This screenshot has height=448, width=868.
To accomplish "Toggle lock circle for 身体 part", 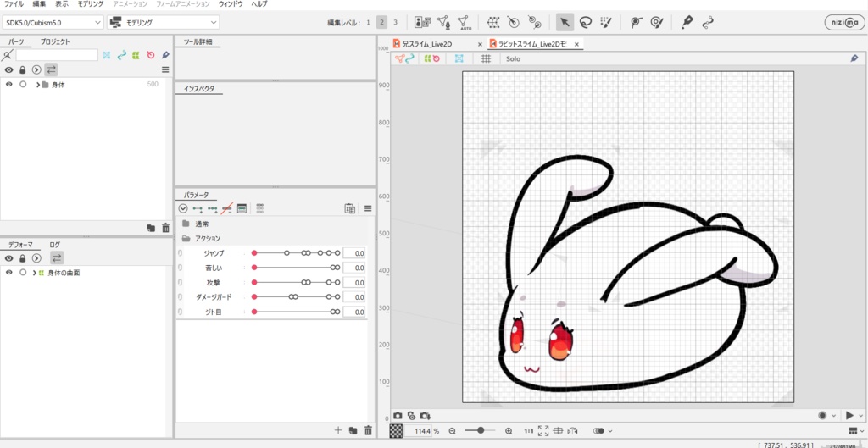I will pos(23,85).
